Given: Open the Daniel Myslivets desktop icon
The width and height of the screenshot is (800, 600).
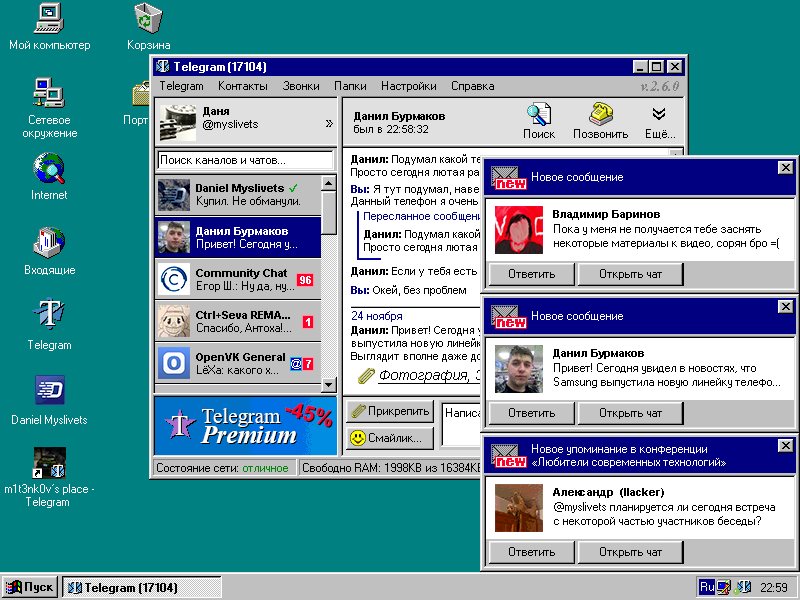Looking at the screenshot, I should pyautogui.click(x=49, y=401).
